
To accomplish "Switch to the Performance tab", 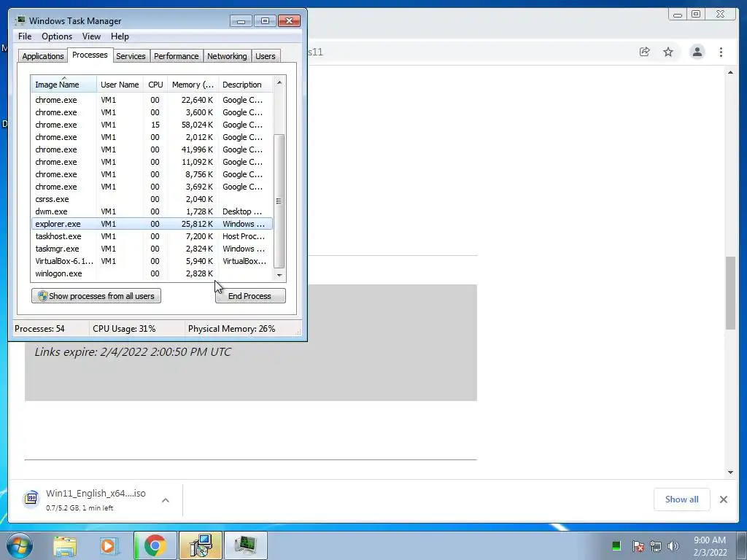I will (x=176, y=56).
